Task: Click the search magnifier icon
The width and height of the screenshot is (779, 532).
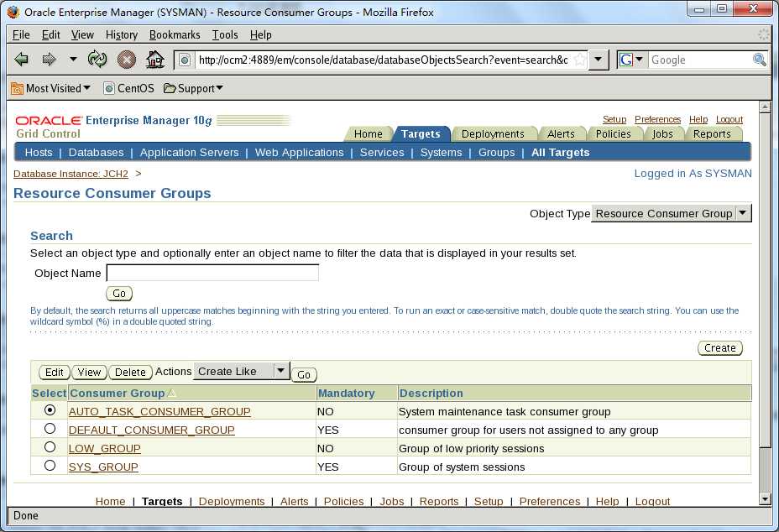Action: pyautogui.click(x=759, y=60)
